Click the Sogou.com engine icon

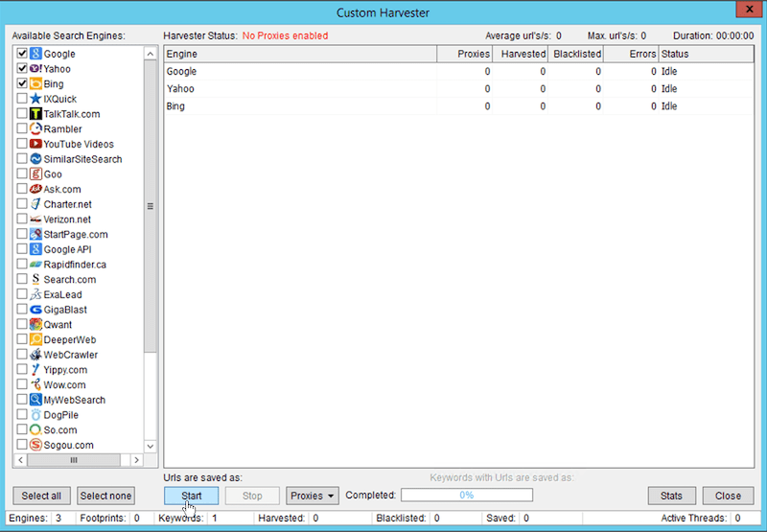35,445
